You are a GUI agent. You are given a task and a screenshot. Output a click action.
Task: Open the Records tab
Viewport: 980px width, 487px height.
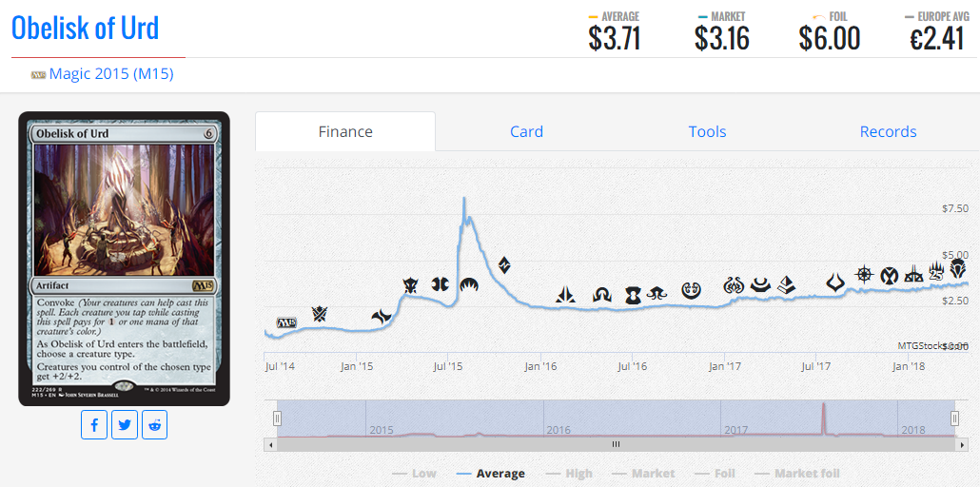pyautogui.click(x=888, y=132)
